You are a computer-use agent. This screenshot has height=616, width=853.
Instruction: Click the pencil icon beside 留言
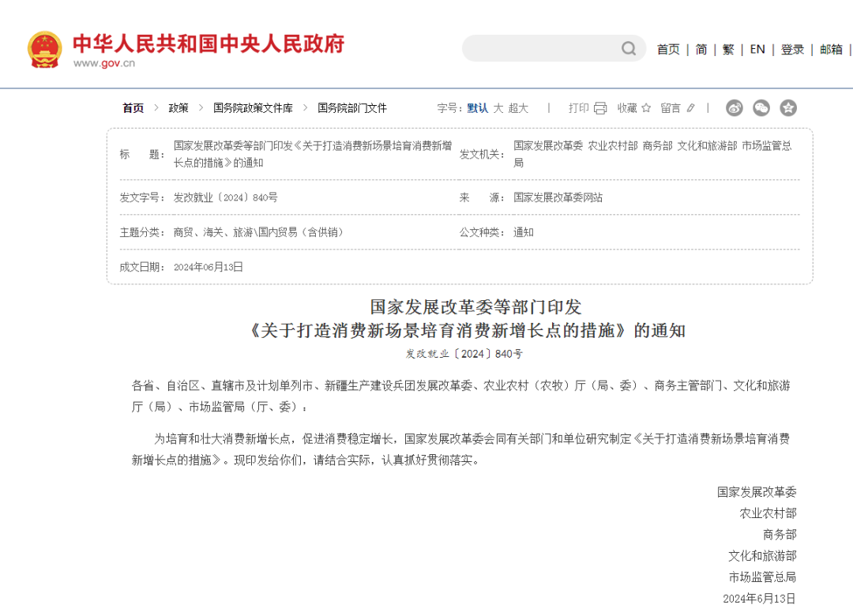[691, 107]
